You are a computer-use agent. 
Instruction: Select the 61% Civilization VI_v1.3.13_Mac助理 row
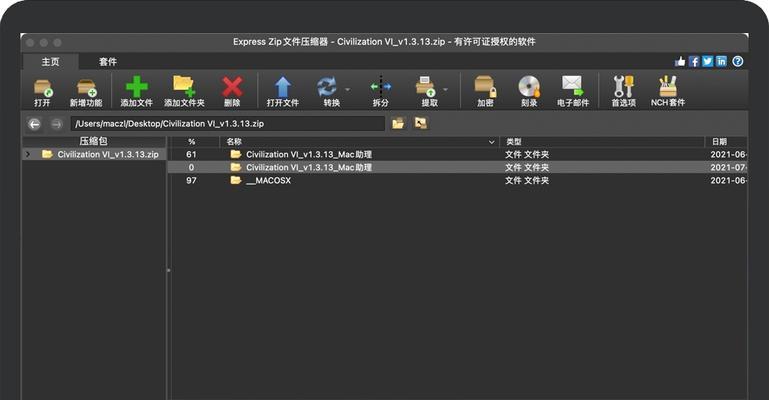[458, 154]
